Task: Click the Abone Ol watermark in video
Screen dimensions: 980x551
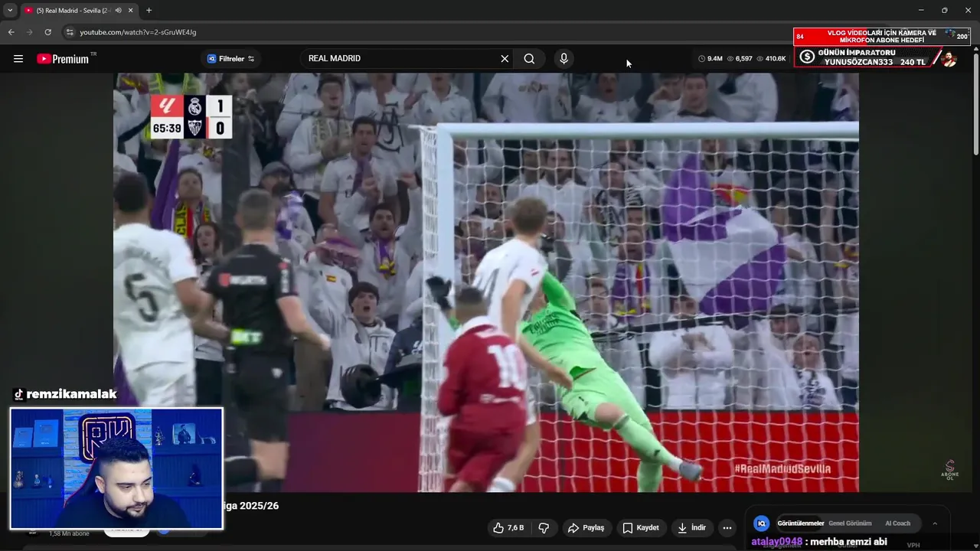Action: click(949, 470)
